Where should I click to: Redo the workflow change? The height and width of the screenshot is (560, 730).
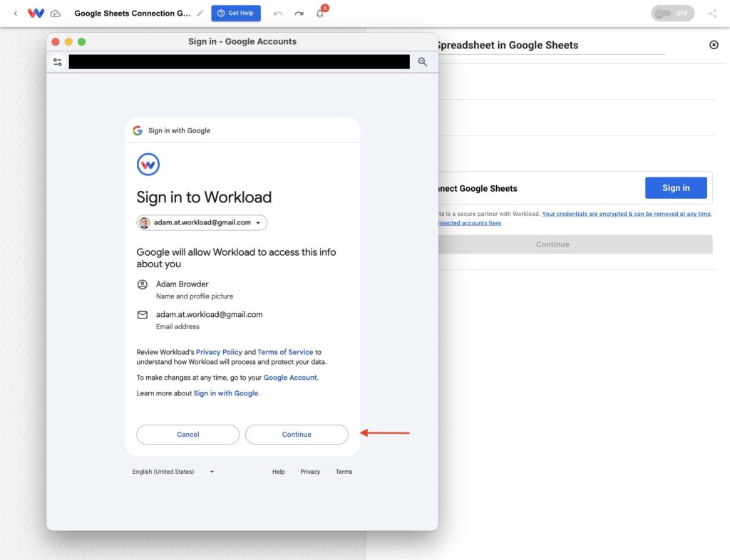(x=299, y=14)
